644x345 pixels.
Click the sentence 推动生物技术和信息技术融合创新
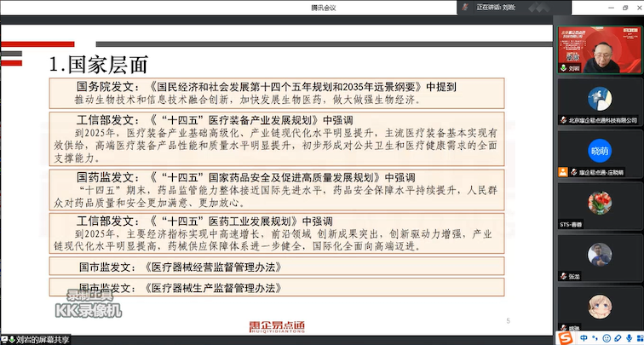pos(150,100)
